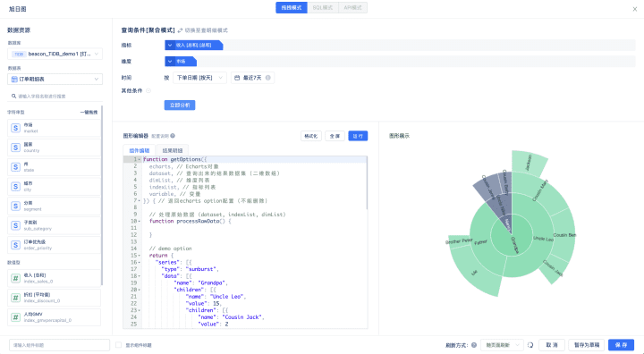Click the 格式化 button

311,136
